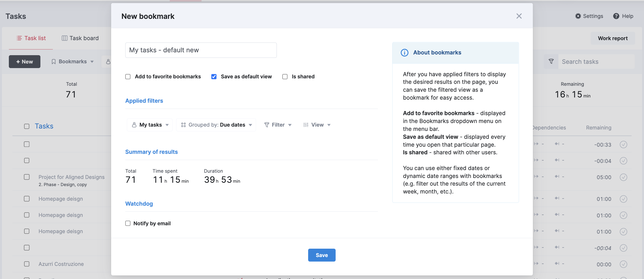The width and height of the screenshot is (644, 279).
Task: Click the Summary of results heading
Action: pos(151,152)
